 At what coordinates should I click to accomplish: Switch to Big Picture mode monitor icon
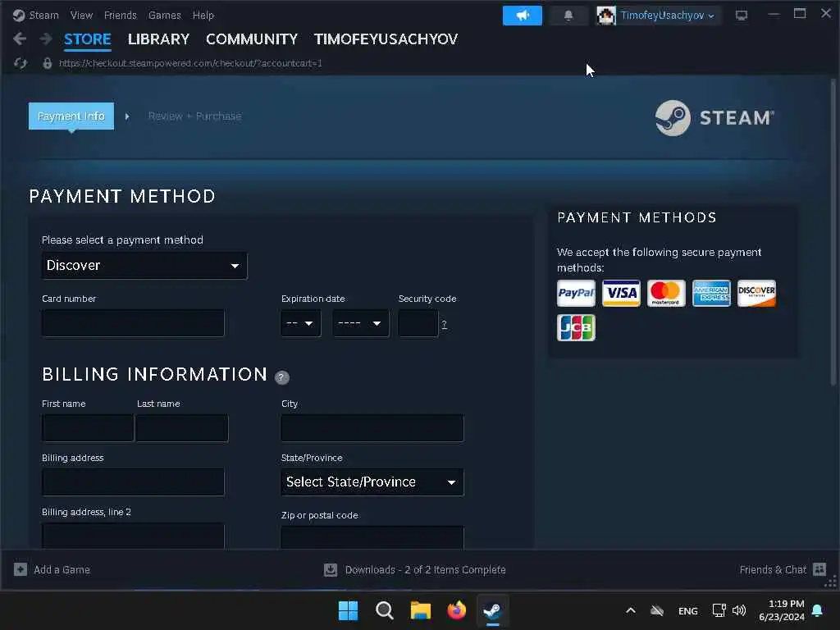(x=742, y=15)
